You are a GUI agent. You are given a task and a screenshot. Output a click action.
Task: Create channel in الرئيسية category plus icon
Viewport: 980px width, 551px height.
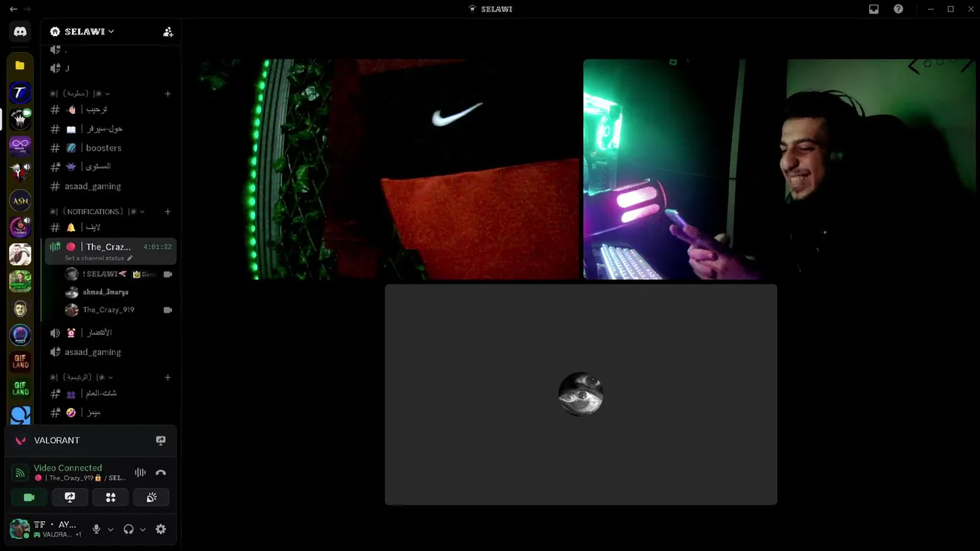coord(168,377)
